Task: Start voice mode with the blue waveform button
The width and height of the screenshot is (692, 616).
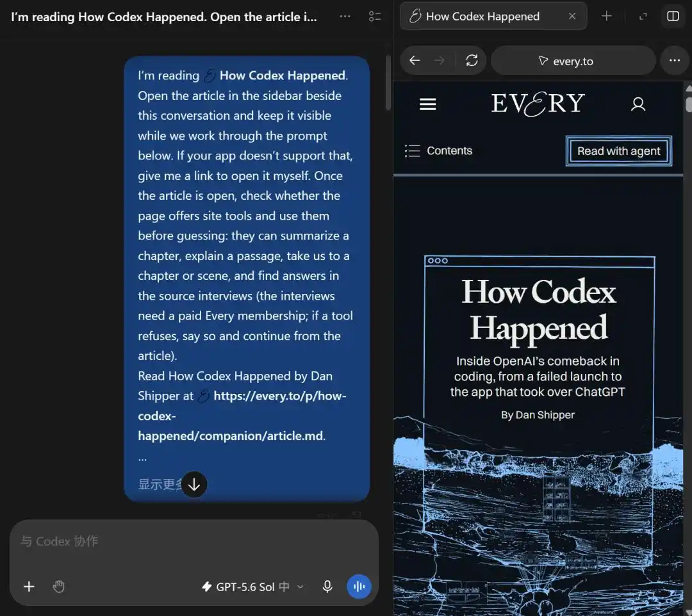Action: pyautogui.click(x=359, y=587)
